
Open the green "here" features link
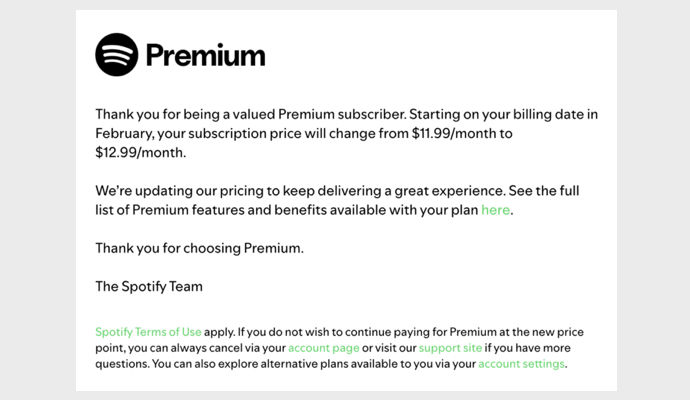pos(495,210)
